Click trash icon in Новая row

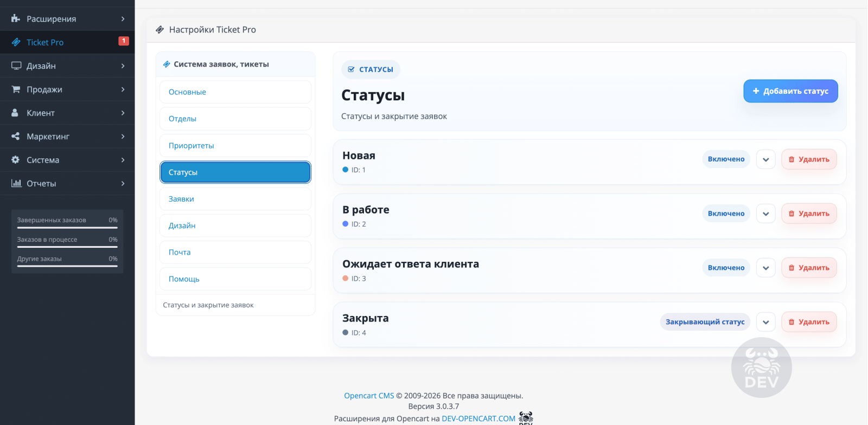point(792,159)
